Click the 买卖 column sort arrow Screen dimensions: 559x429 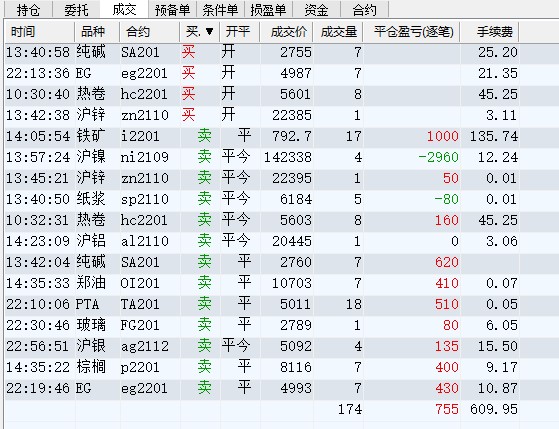[210, 32]
